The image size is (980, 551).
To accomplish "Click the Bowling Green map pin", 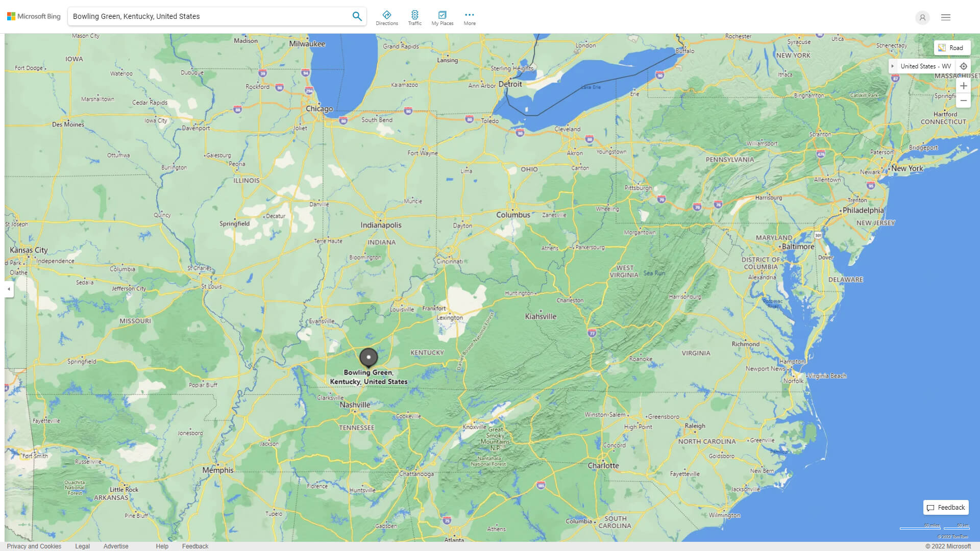I will 369,358.
